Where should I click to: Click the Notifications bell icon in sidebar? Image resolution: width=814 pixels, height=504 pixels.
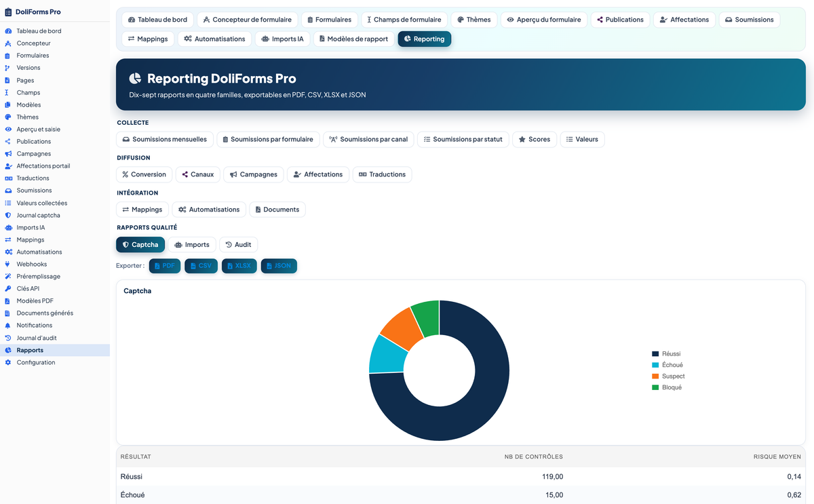click(8, 326)
